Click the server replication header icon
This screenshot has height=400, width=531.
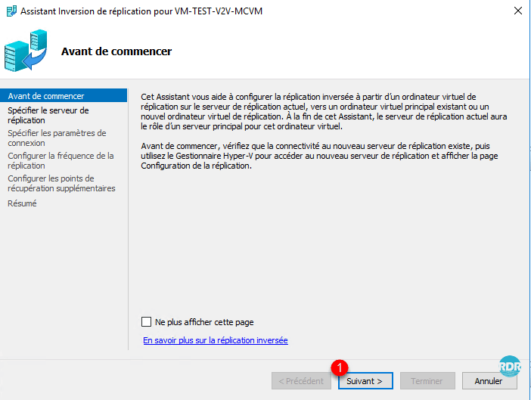pyautogui.click(x=26, y=50)
